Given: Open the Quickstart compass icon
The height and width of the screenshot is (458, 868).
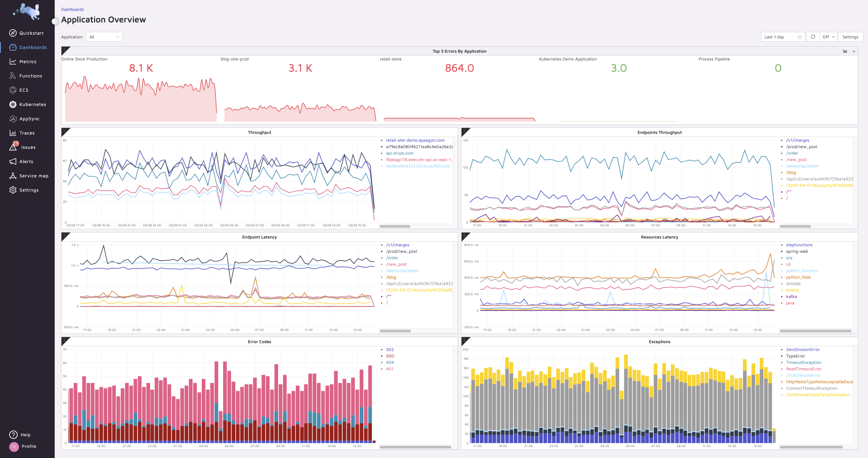Looking at the screenshot, I should tap(13, 33).
